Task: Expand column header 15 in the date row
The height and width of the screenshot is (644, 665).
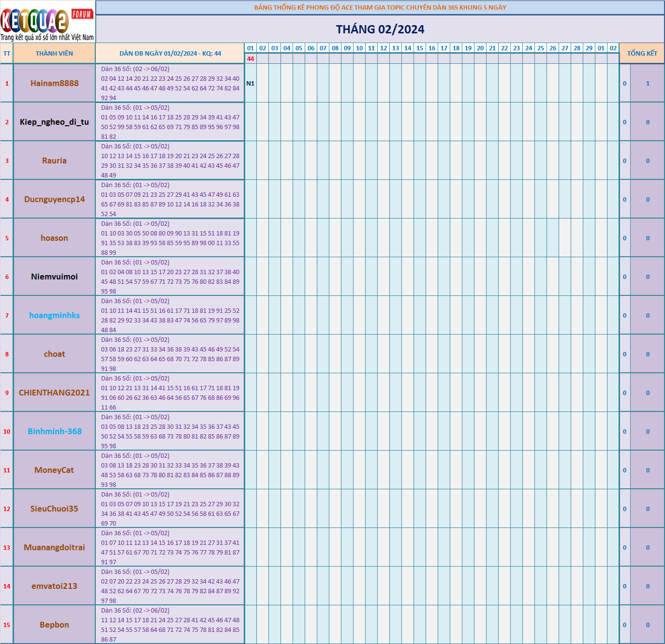Action: (x=419, y=48)
